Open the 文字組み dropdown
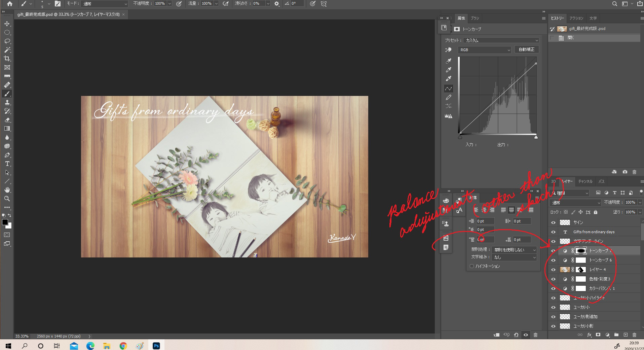The height and width of the screenshot is (350, 644). point(514,257)
